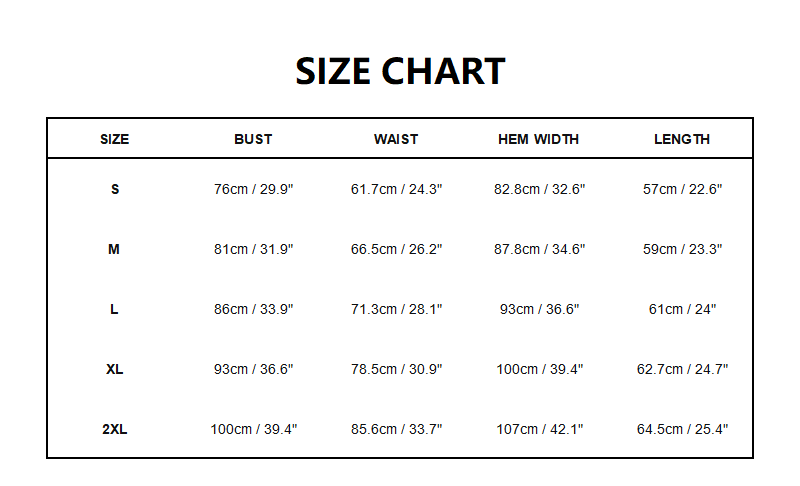This screenshot has width=800, height=486.
Task: Select the XL length 62.7cm / 24.7"
Action: (x=682, y=369)
